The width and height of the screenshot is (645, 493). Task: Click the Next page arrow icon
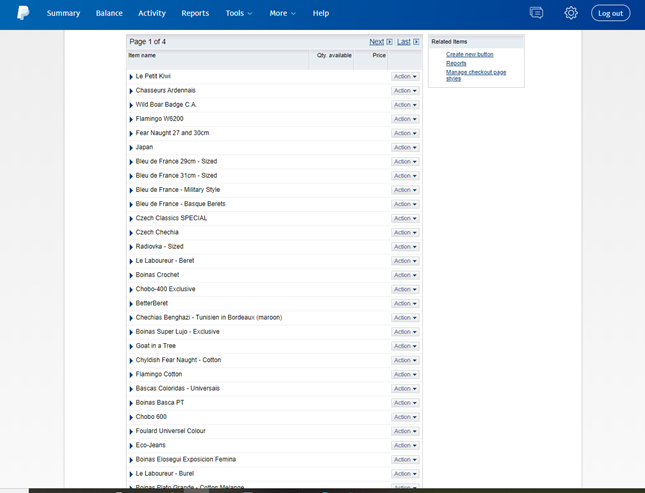(x=390, y=42)
